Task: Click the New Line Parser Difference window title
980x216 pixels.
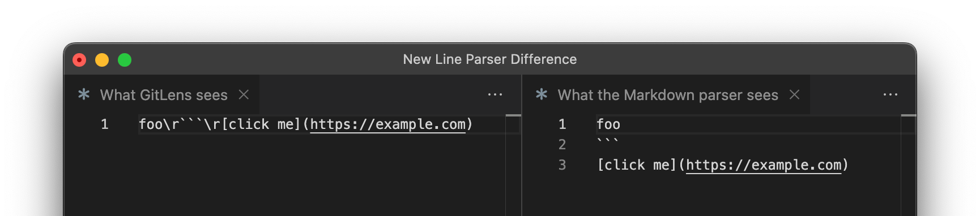Action: [490, 59]
